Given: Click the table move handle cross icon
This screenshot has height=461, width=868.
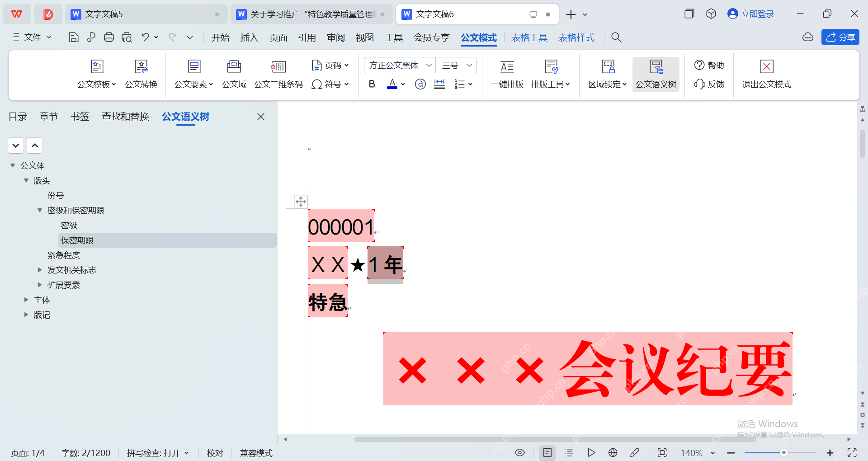Looking at the screenshot, I should click(x=301, y=202).
